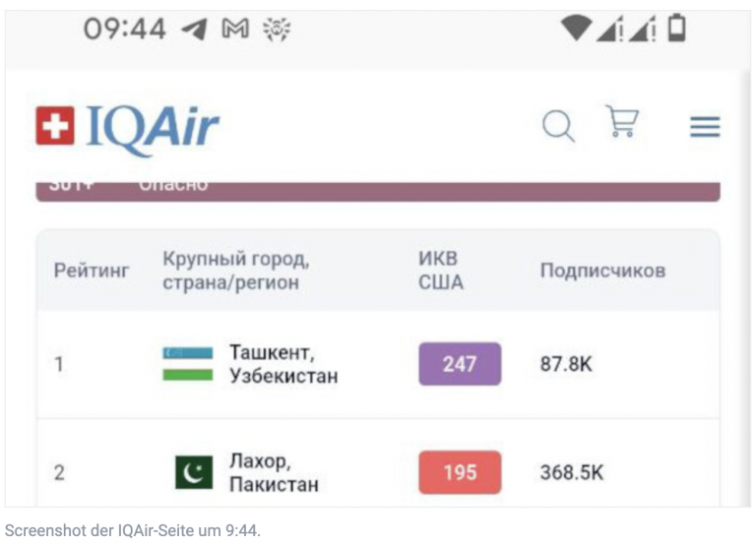Tap the Telegram notification icon

pyautogui.click(x=194, y=30)
